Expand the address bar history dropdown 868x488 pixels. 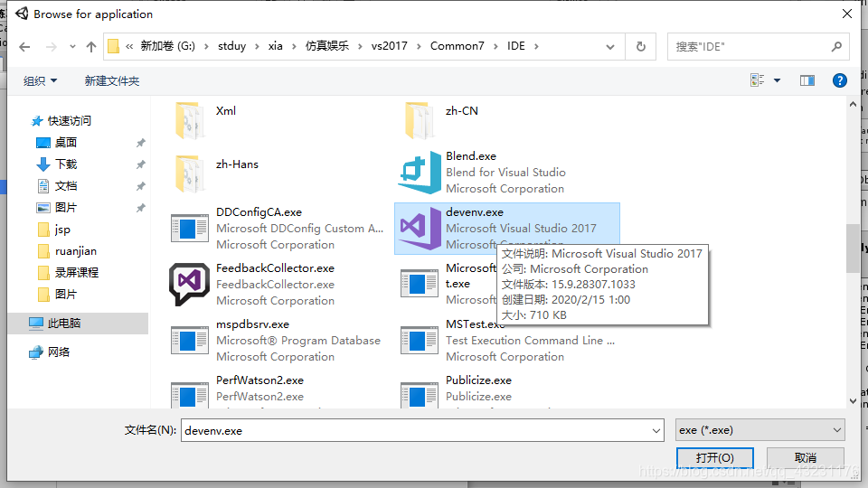tap(610, 47)
